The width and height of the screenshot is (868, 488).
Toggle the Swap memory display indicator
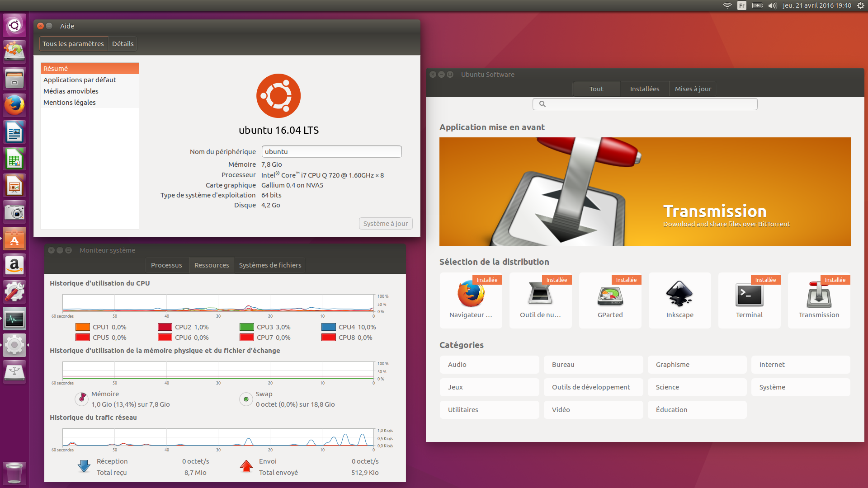tap(246, 399)
